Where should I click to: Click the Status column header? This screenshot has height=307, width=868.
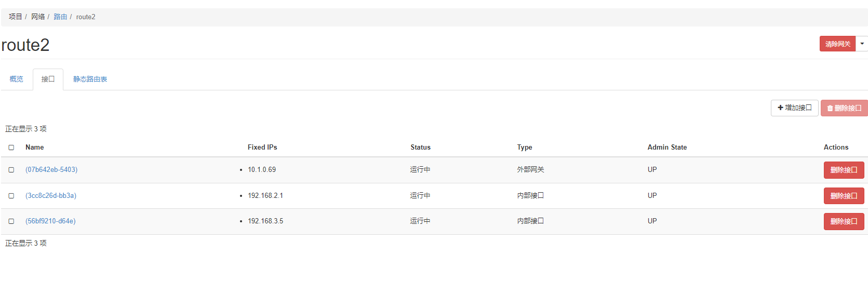(x=420, y=148)
